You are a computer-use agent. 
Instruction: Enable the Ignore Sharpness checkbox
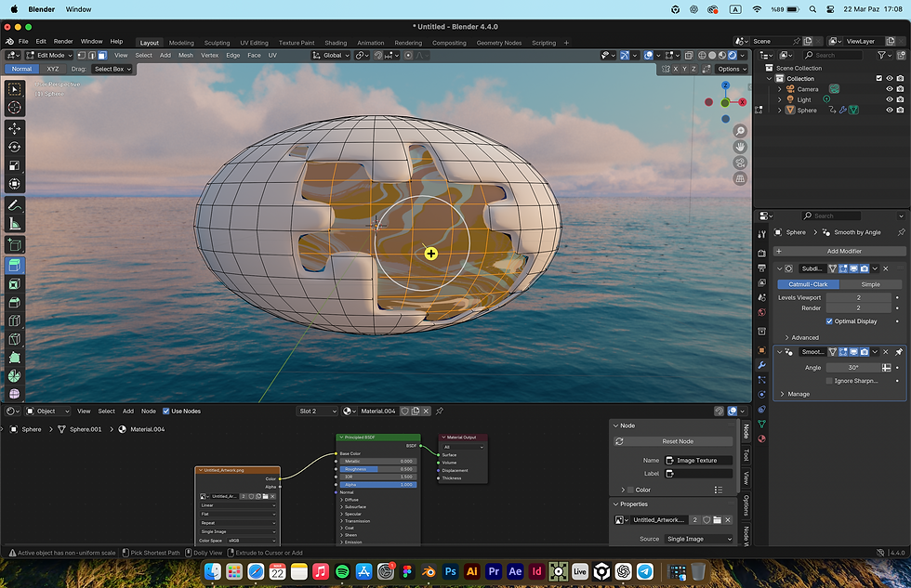click(829, 381)
